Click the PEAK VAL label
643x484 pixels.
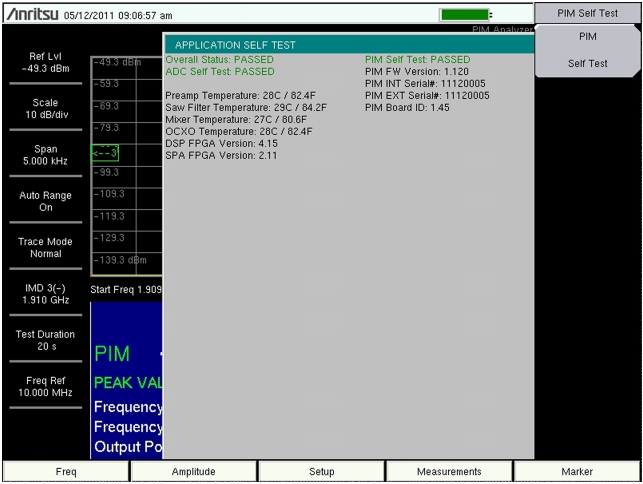click(x=128, y=383)
